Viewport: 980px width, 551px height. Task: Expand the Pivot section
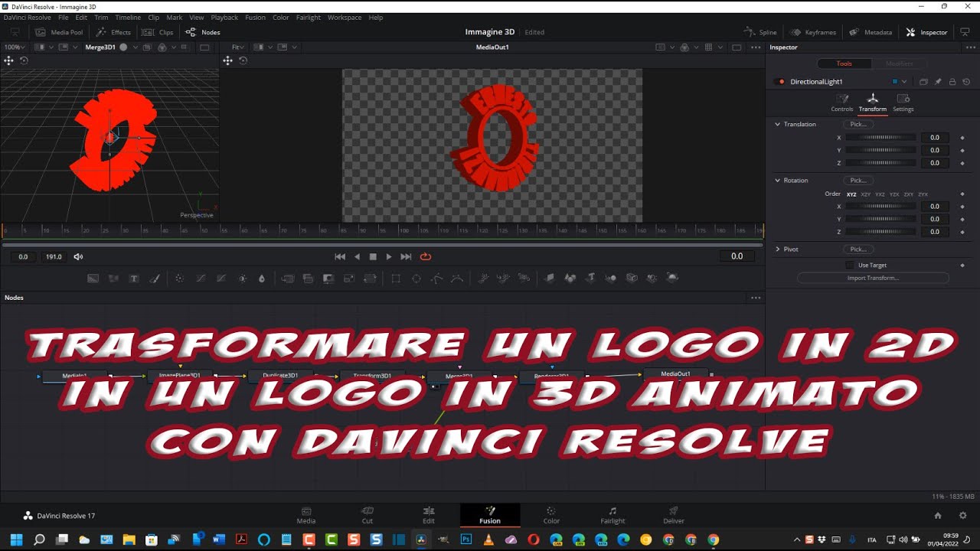[778, 249]
